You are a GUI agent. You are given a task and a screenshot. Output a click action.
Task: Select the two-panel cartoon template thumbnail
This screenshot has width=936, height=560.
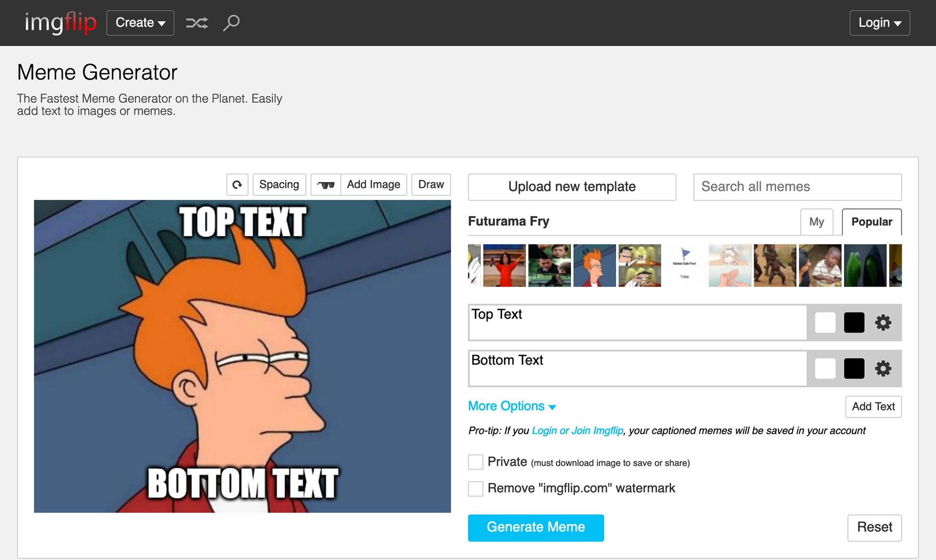[640, 266]
